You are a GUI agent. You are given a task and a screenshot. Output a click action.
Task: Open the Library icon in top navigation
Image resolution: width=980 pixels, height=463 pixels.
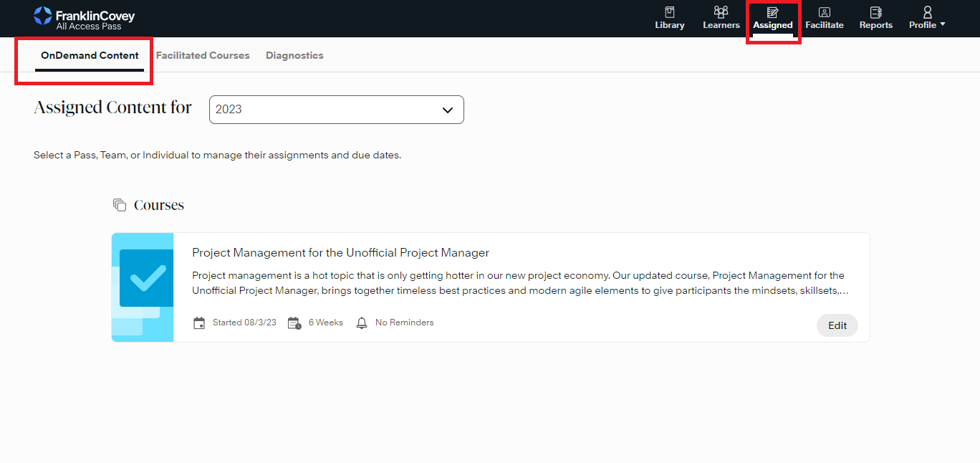click(x=669, y=12)
